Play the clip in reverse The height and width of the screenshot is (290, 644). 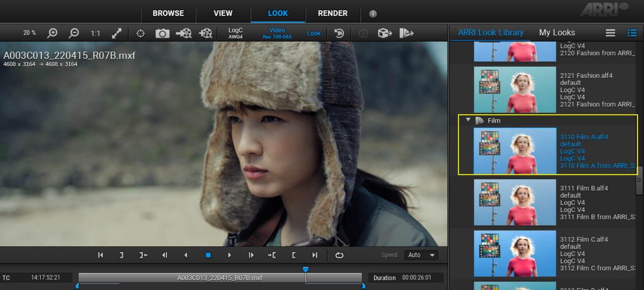[x=186, y=255]
